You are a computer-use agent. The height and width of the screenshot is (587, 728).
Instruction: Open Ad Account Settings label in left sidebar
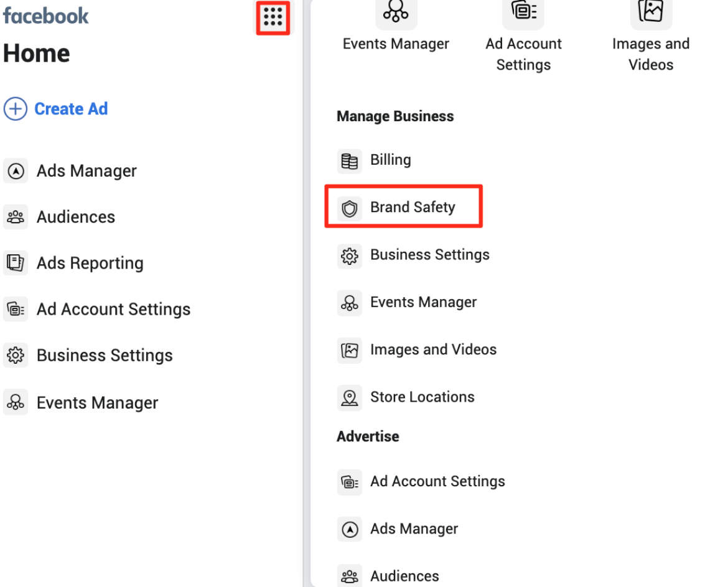114,309
